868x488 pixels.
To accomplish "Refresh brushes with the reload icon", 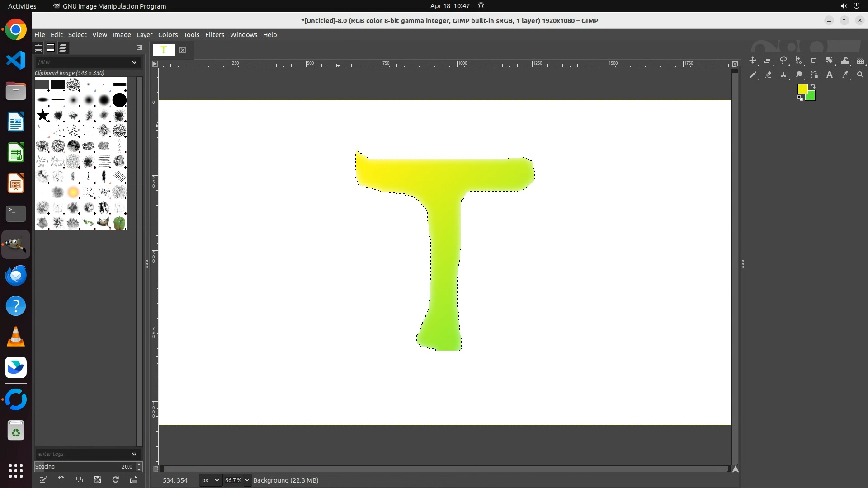I will click(x=116, y=480).
